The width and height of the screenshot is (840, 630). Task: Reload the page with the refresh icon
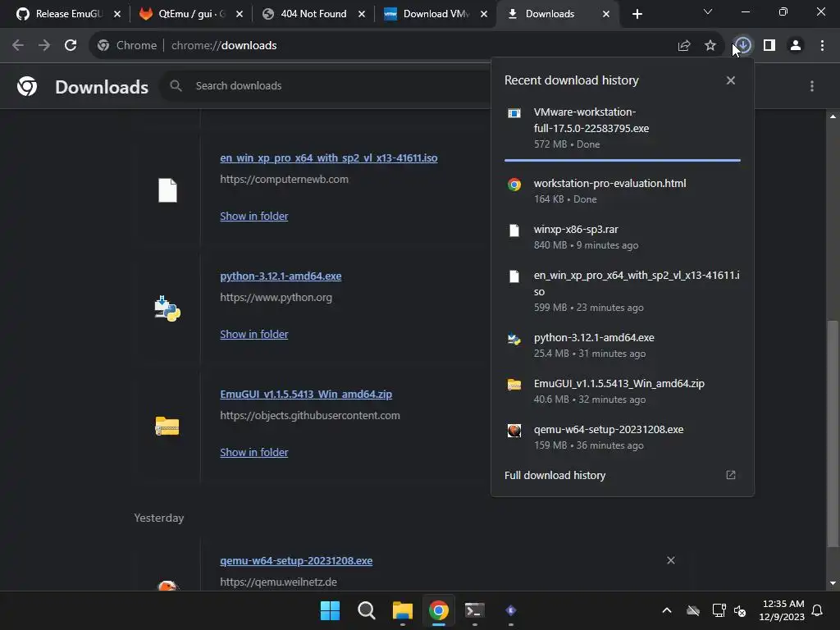pyautogui.click(x=71, y=46)
